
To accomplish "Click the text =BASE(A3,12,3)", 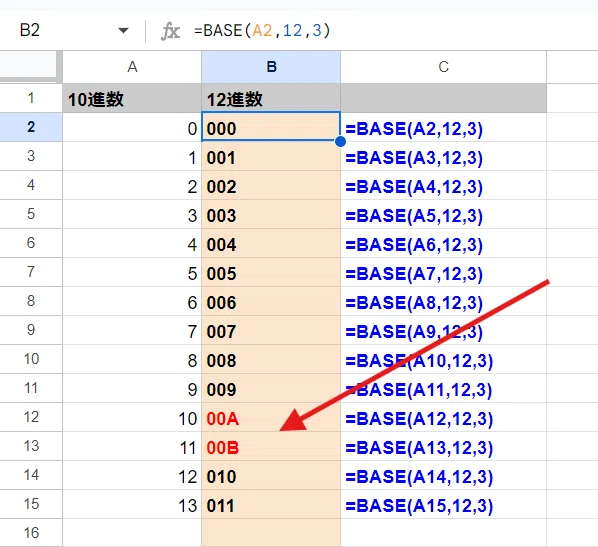I will tap(414, 158).
